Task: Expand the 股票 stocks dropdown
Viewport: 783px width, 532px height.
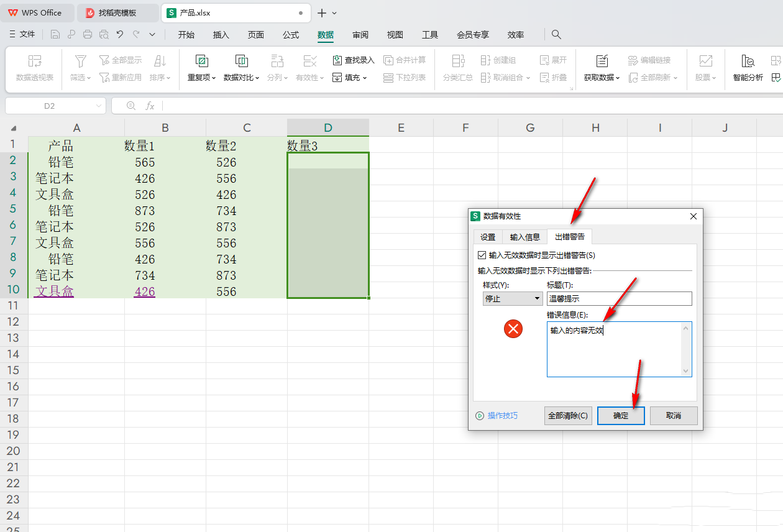Action: (714, 78)
